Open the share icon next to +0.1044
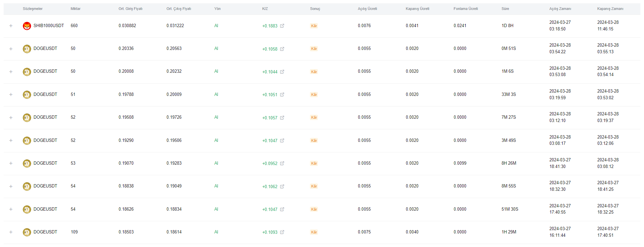This screenshot has width=644, height=247. (282, 72)
